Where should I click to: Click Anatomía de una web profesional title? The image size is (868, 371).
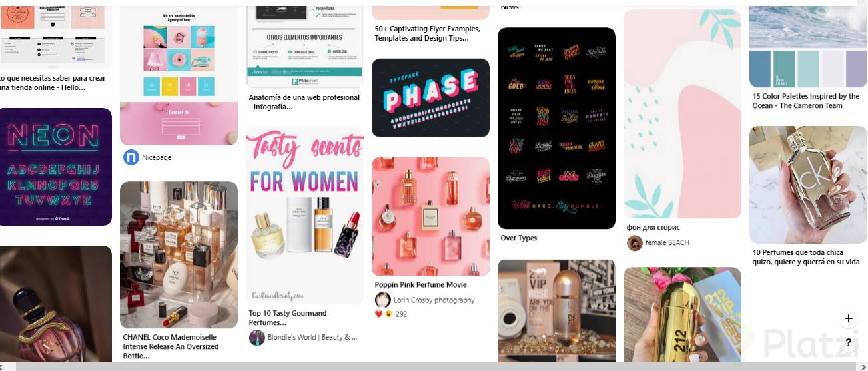[x=304, y=102]
